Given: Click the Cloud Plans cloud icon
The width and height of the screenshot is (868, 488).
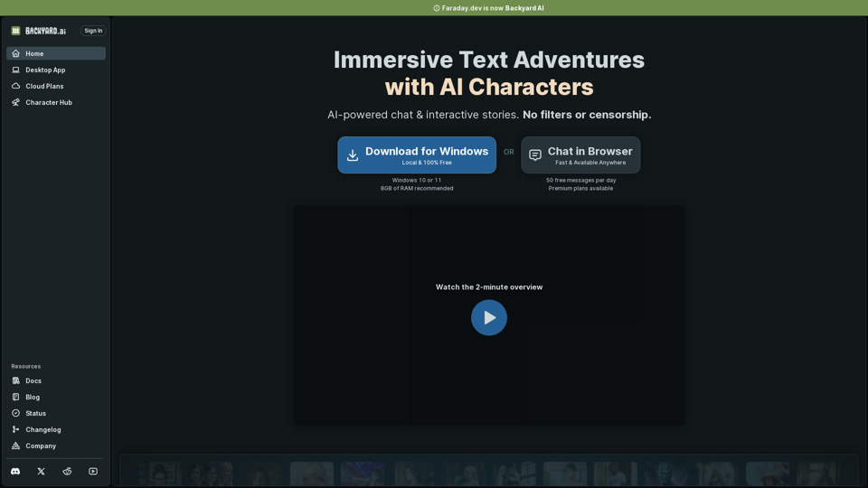Looking at the screenshot, I should 15,87.
